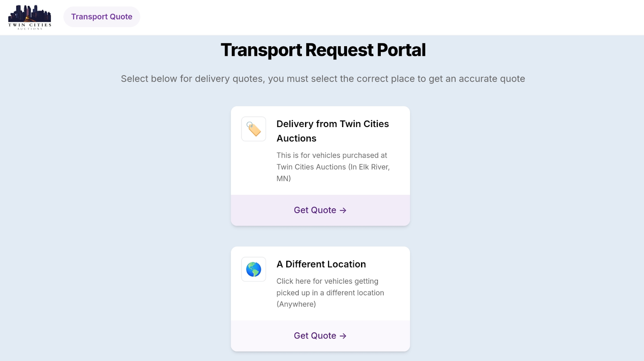Image resolution: width=644 pixels, height=361 pixels.
Task: Click "Click here for vehicles getting" text
Action: [x=327, y=281]
